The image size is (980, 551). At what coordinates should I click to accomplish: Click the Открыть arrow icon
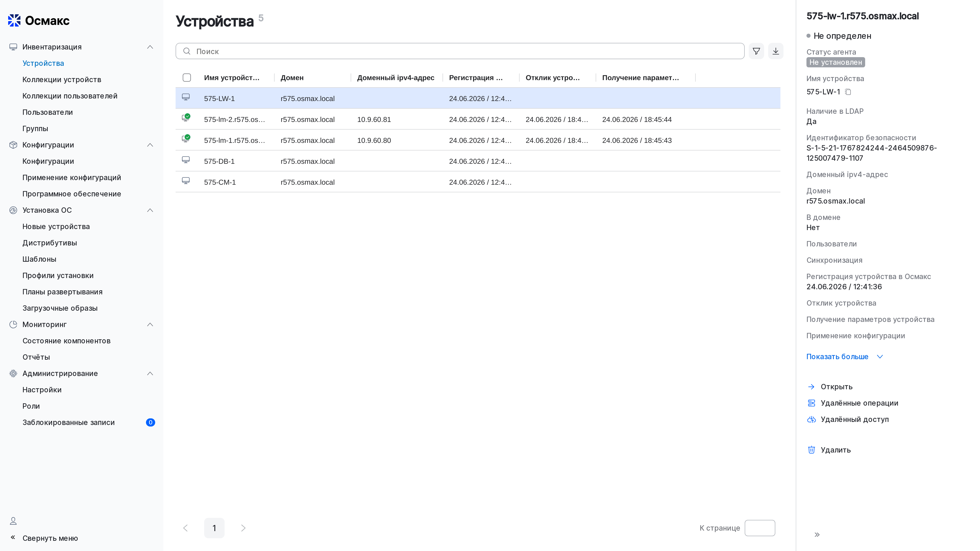pos(812,387)
